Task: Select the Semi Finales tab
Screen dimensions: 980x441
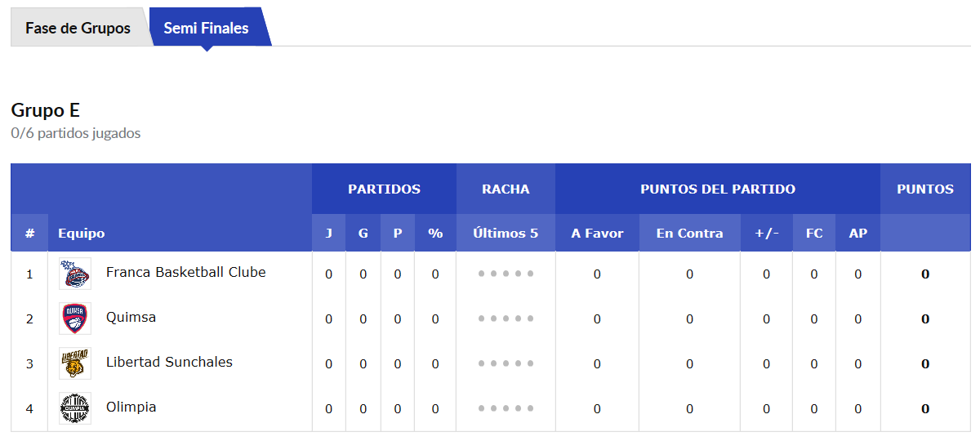Action: [x=206, y=28]
